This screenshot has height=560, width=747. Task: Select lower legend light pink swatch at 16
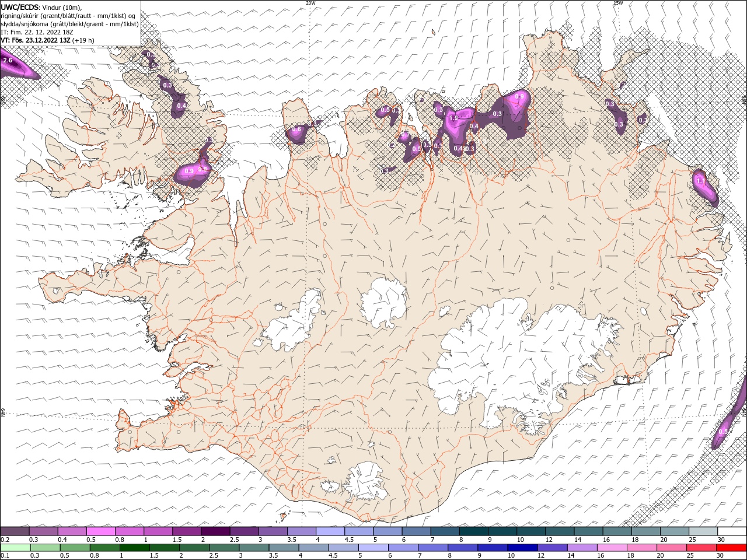pyautogui.click(x=611, y=548)
